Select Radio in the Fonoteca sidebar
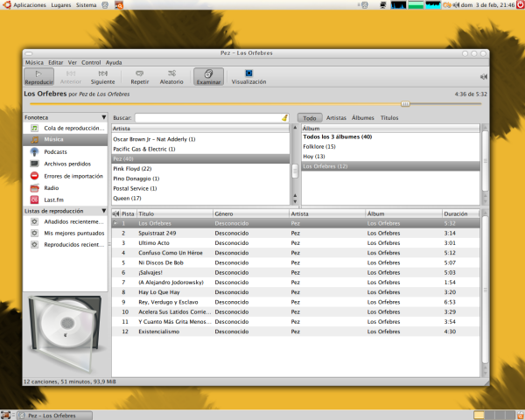The image size is (525, 420). [x=51, y=188]
